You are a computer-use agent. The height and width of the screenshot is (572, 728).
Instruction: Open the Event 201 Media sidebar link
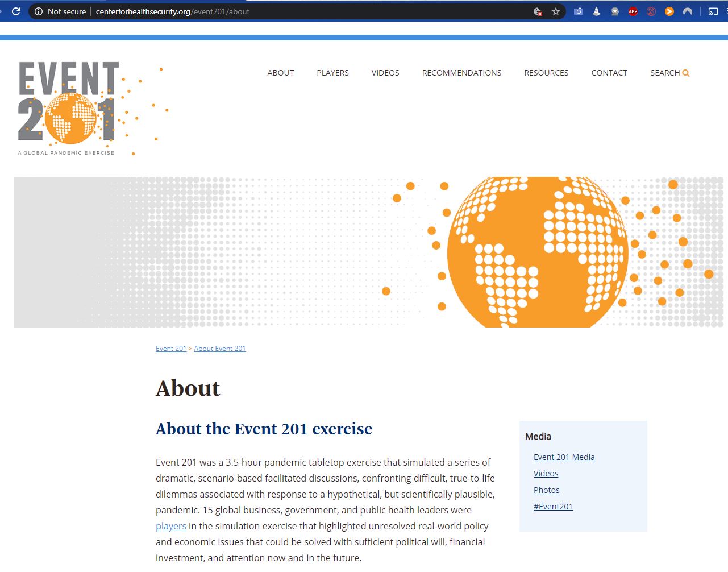(x=564, y=457)
